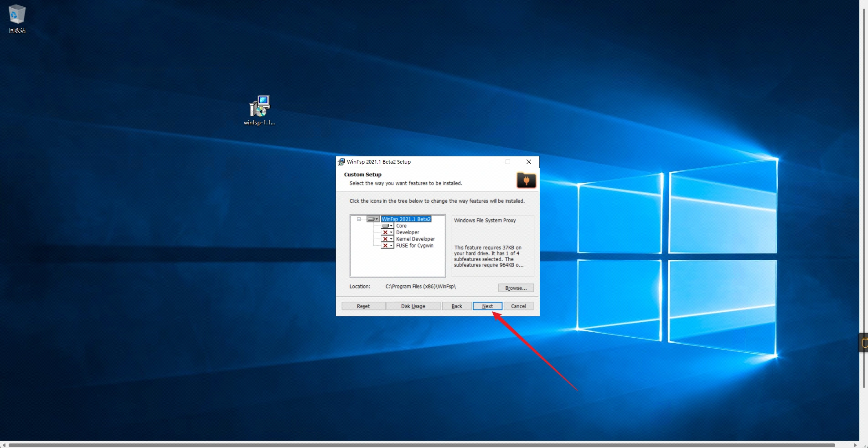Screen dimensions: 868x448
Task: Open install option dropdown for Developer feature
Action: click(387, 232)
